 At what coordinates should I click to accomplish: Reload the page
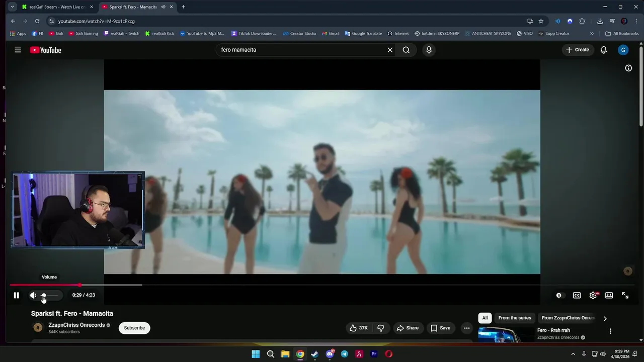[x=37, y=21]
